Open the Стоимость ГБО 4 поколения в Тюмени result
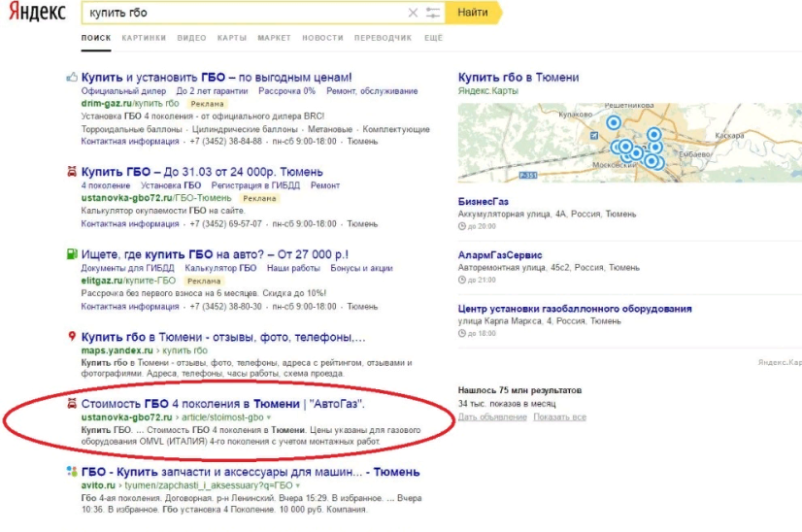 pos(222,404)
